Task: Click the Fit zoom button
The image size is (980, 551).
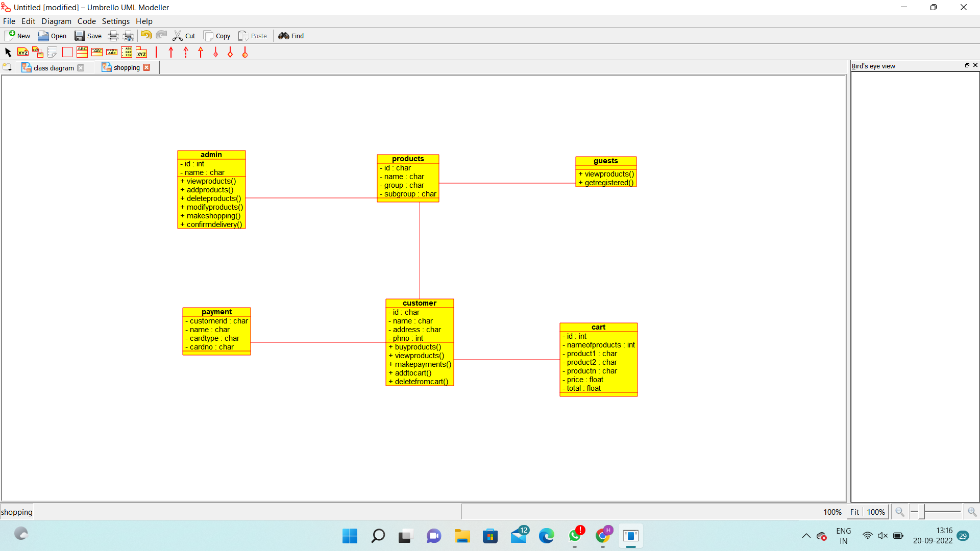Action: pos(854,512)
